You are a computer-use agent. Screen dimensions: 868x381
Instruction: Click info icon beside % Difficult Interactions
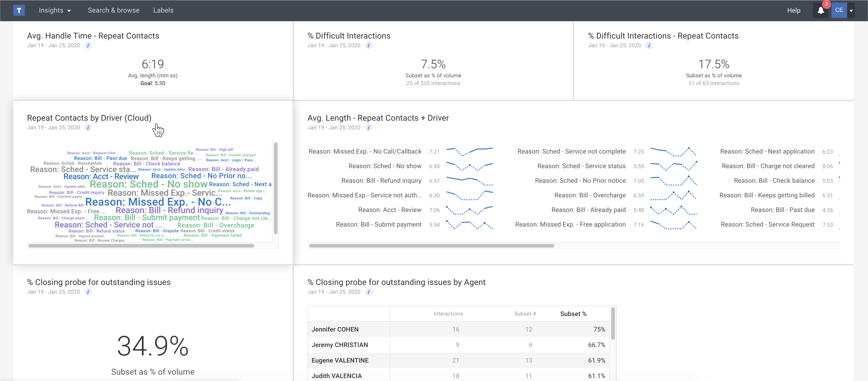(369, 46)
